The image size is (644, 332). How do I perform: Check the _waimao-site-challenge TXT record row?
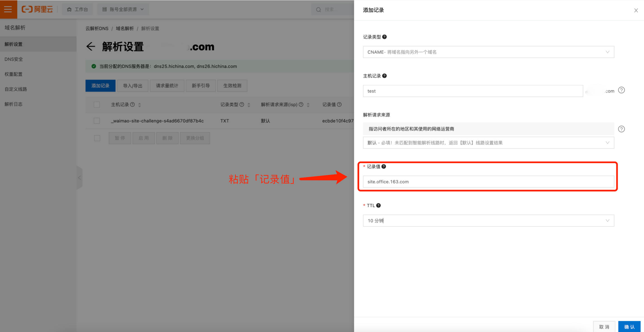(97, 121)
